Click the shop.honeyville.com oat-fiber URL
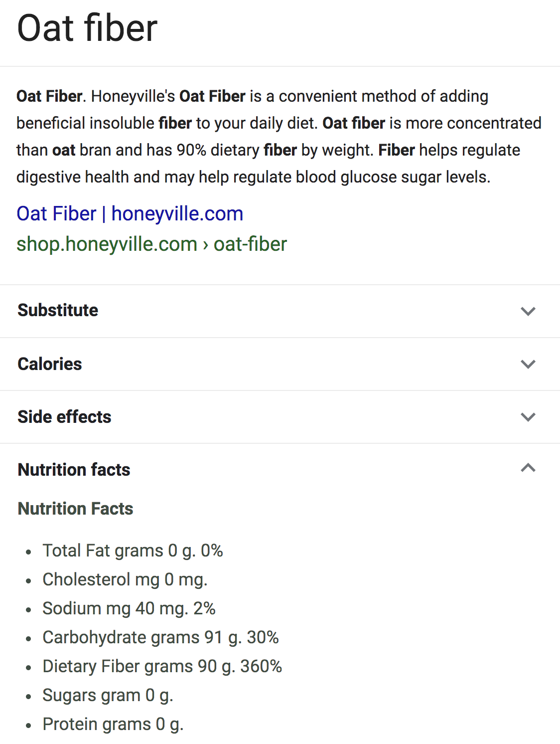The width and height of the screenshot is (560, 744). coord(151,244)
